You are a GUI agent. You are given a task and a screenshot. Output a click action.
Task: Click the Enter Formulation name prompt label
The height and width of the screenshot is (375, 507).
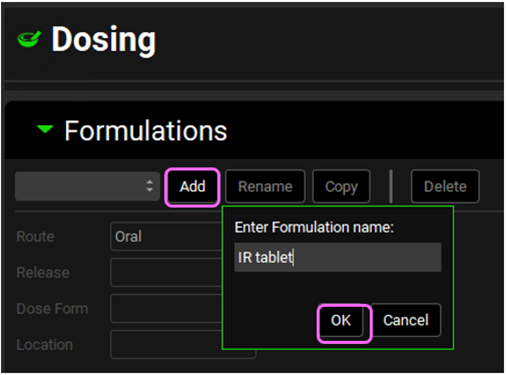[x=314, y=228]
